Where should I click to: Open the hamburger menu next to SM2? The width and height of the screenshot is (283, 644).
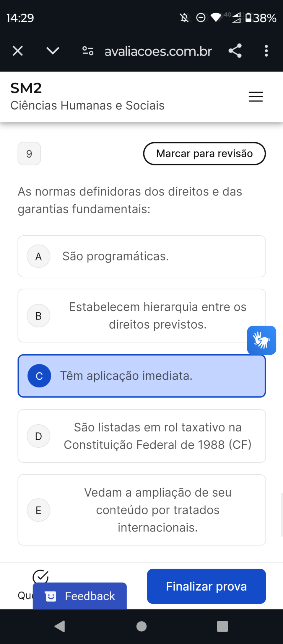(x=256, y=97)
